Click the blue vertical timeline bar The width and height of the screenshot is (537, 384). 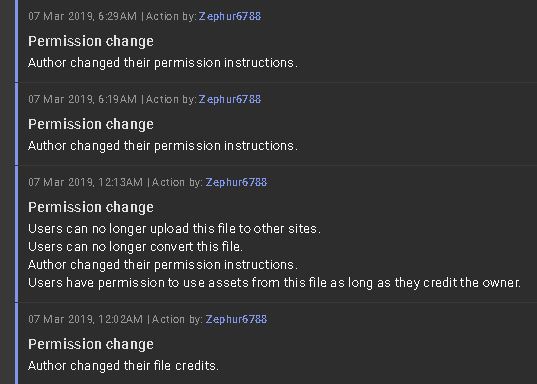tap(16, 192)
